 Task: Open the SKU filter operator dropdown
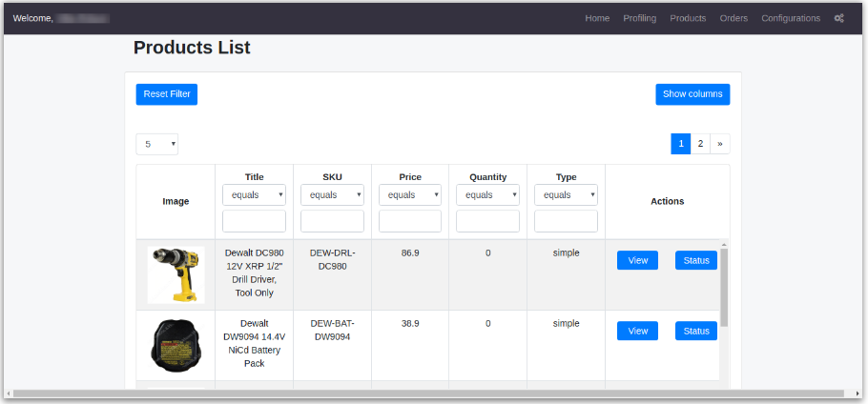332,194
